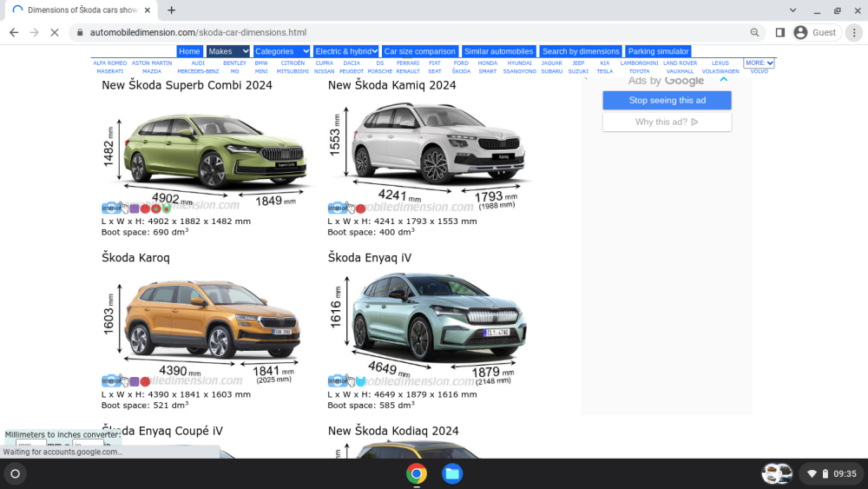Toggle browser side panel icon
Viewport: 868px width, 489px height.
[780, 33]
